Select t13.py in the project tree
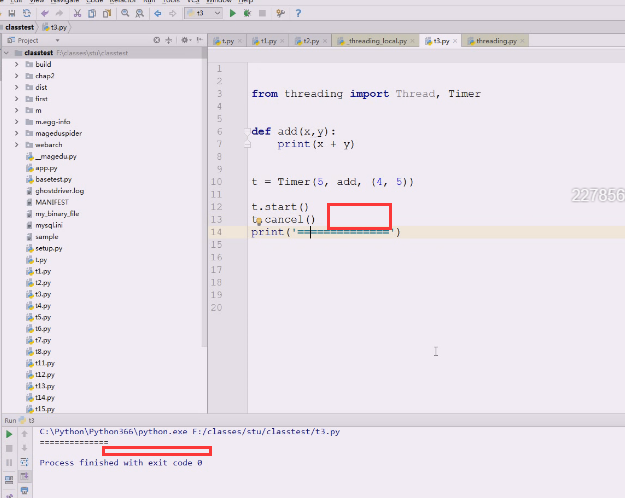Image resolution: width=625 pixels, height=498 pixels. tap(40, 386)
